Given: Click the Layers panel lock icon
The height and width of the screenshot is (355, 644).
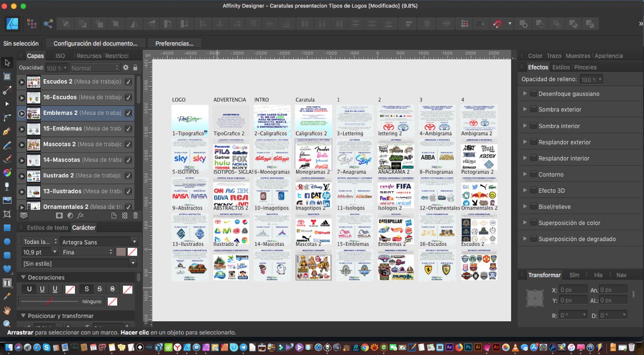Looking at the screenshot, I should pyautogui.click(x=135, y=67).
